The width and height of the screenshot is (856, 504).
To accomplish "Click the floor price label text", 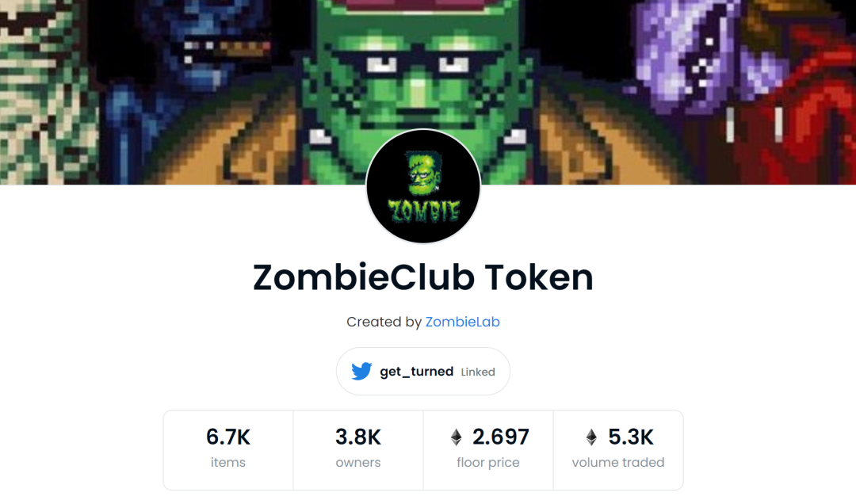I will (x=488, y=463).
